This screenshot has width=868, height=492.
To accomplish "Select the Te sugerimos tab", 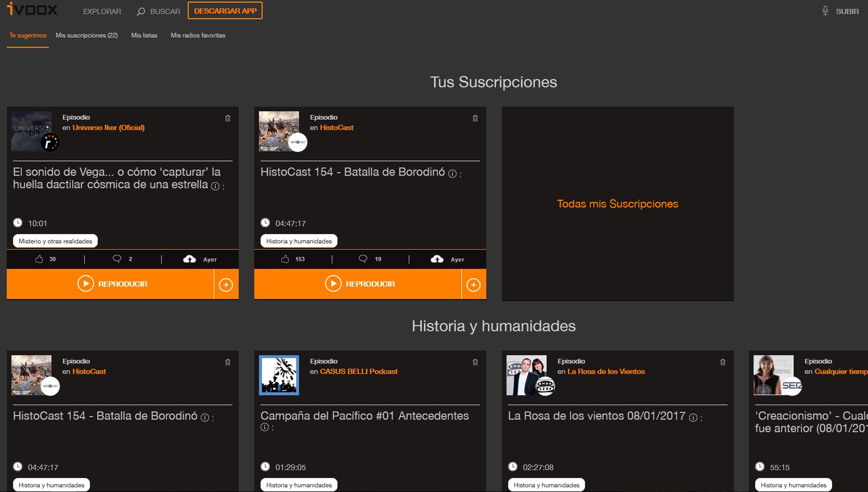I will [x=28, y=35].
